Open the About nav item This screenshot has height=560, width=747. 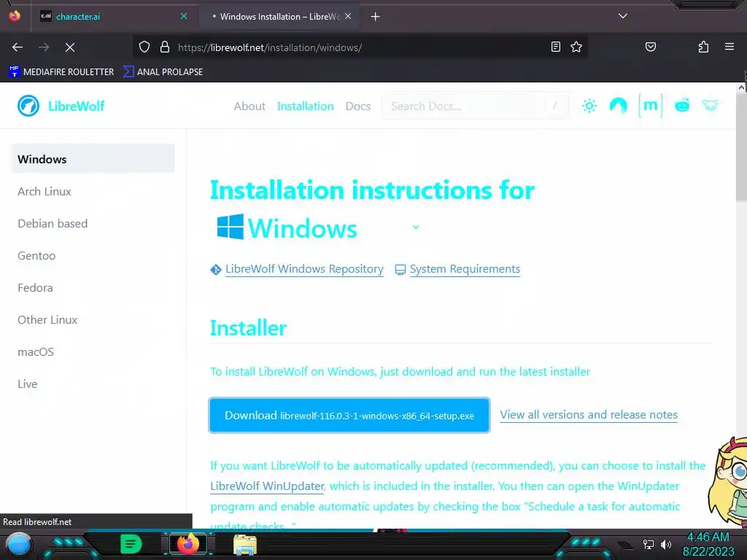tap(249, 106)
